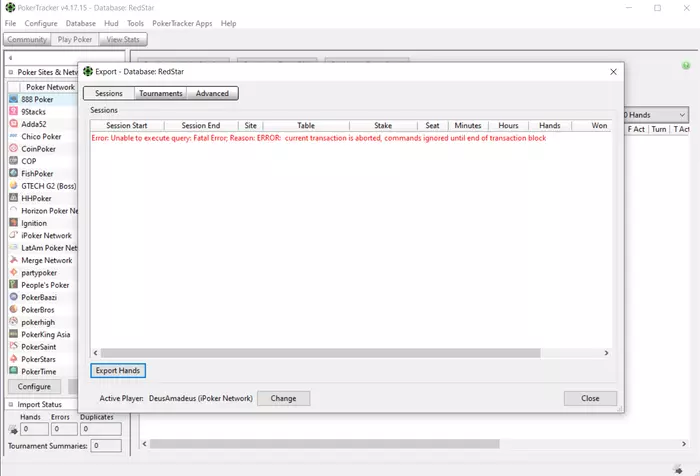Switch to the View Stats tab
The width and height of the screenshot is (700, 476).
[x=123, y=39]
